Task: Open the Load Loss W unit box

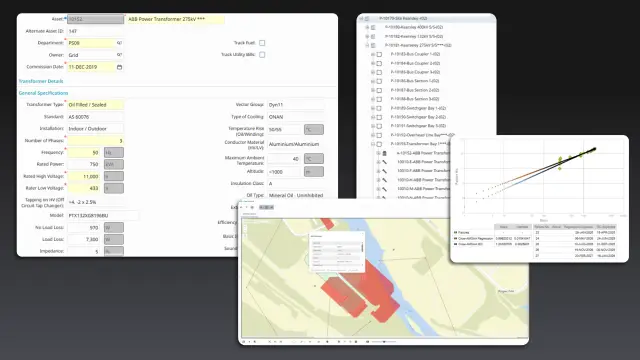Action: tap(114, 239)
